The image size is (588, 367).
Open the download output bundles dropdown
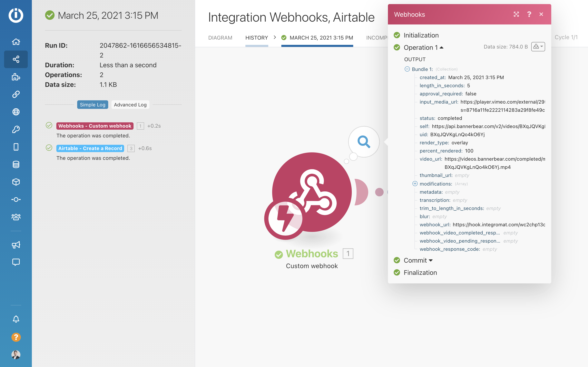click(538, 47)
